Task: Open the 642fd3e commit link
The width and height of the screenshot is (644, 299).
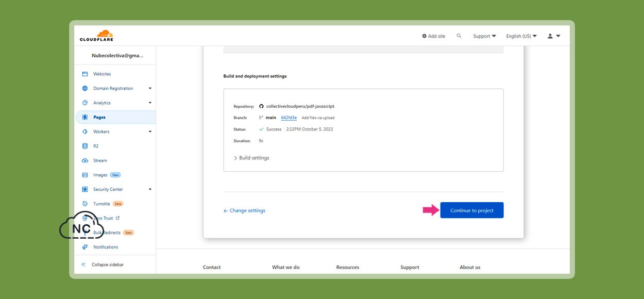Action: coord(289,118)
